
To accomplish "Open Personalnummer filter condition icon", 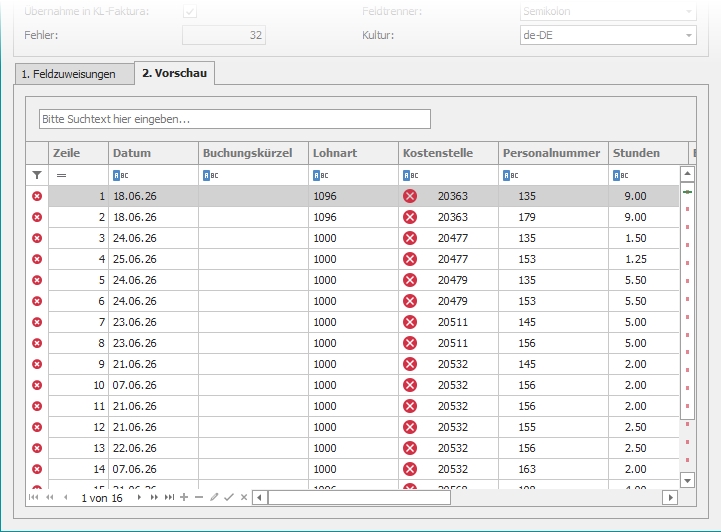I will (510, 175).
